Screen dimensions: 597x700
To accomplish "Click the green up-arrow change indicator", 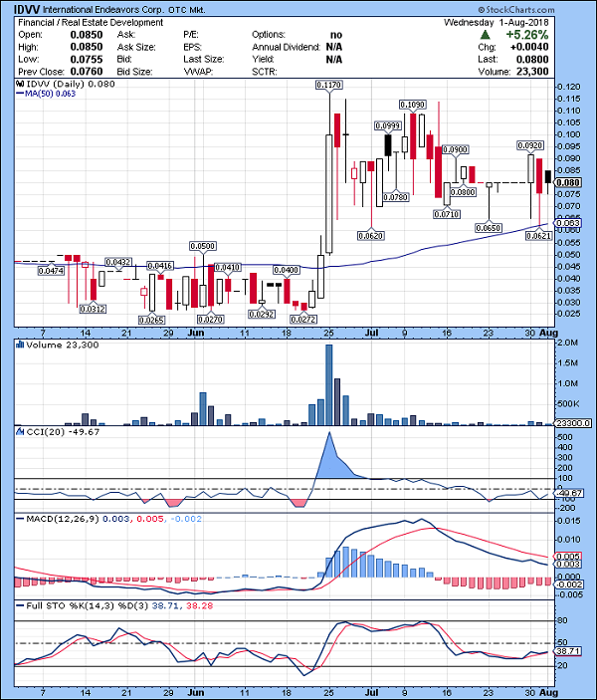I will (x=486, y=35).
